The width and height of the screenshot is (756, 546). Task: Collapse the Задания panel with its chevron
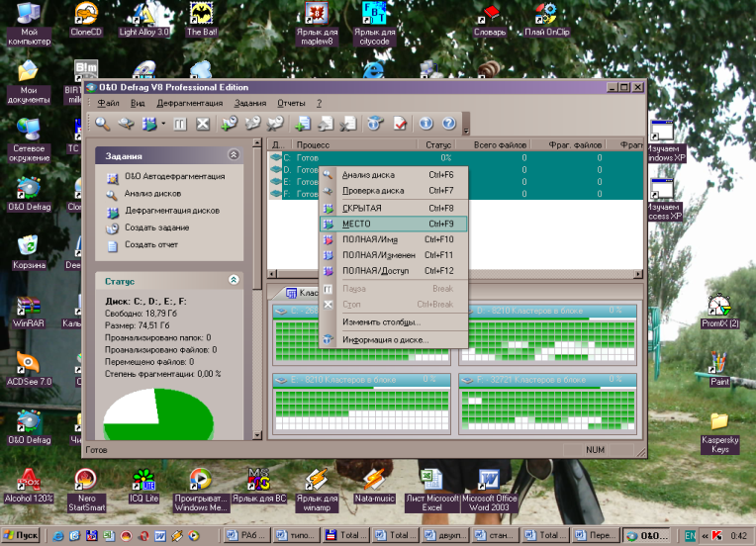tap(234, 154)
